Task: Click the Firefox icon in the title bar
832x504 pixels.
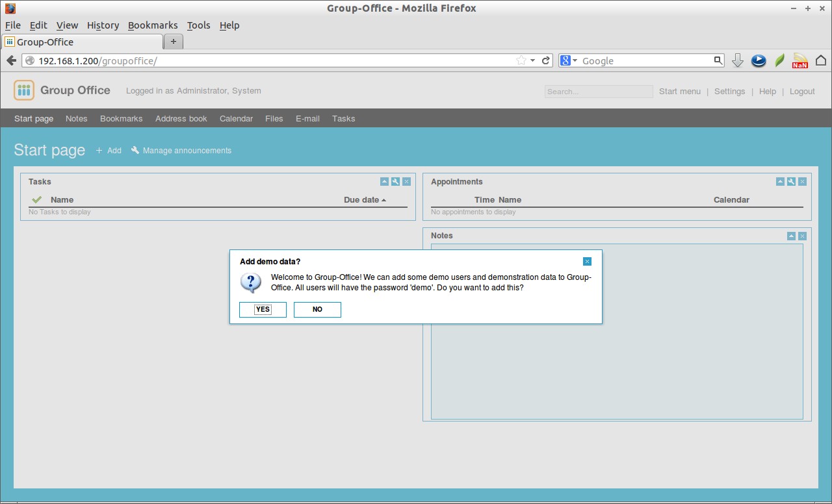Action: click(10, 8)
